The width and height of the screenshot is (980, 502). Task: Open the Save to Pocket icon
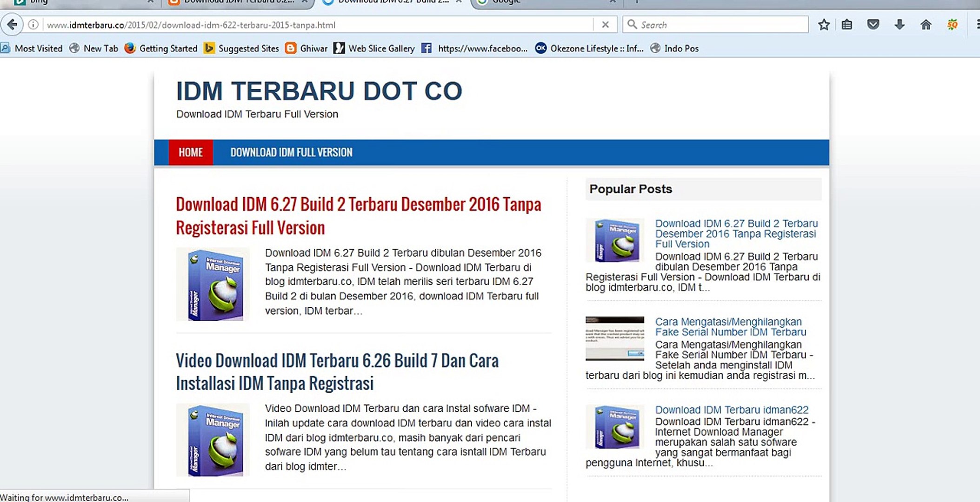click(x=874, y=25)
